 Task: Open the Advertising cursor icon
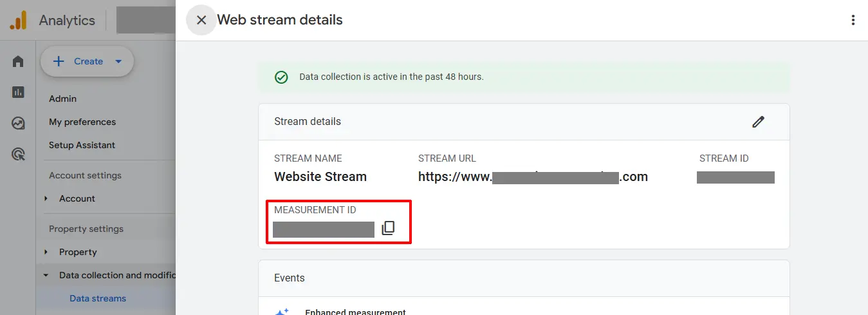pos(18,154)
